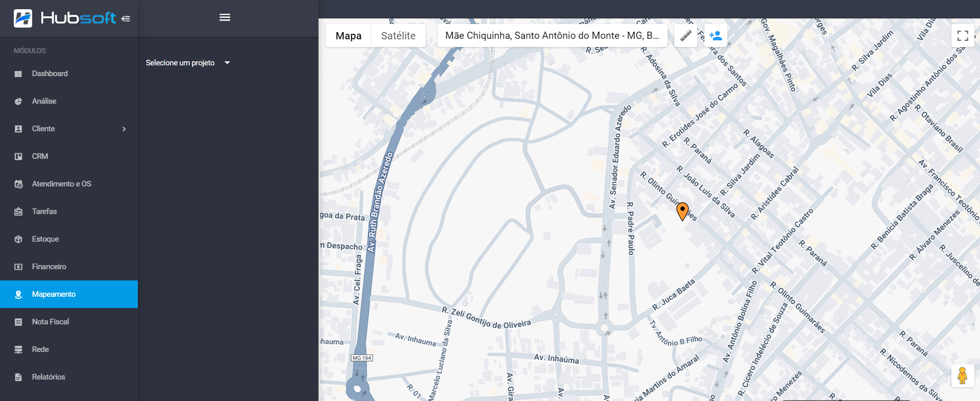
Task: Click the MÓDULOS section heading
Action: (30, 51)
